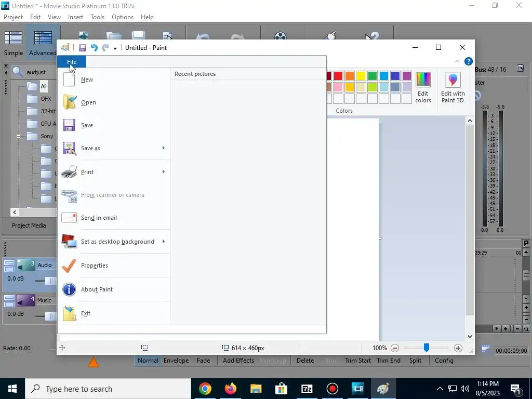
Task: Click the Paint Help question mark icon
Action: click(x=468, y=61)
